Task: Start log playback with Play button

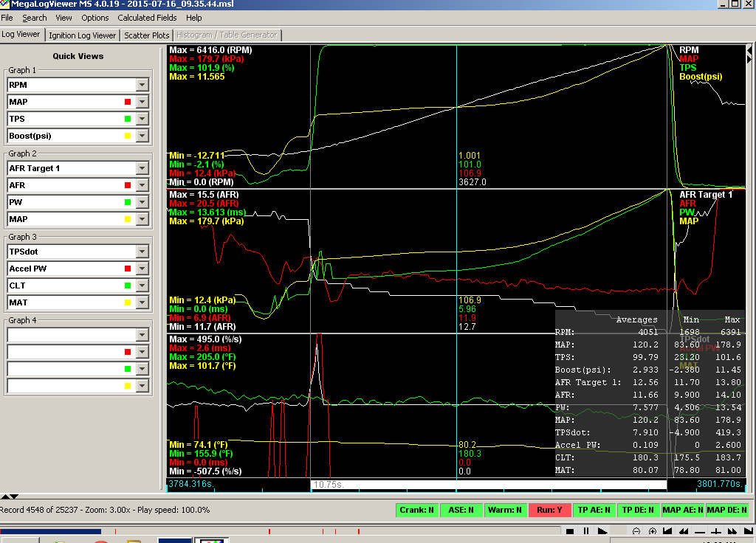Action: [602, 531]
